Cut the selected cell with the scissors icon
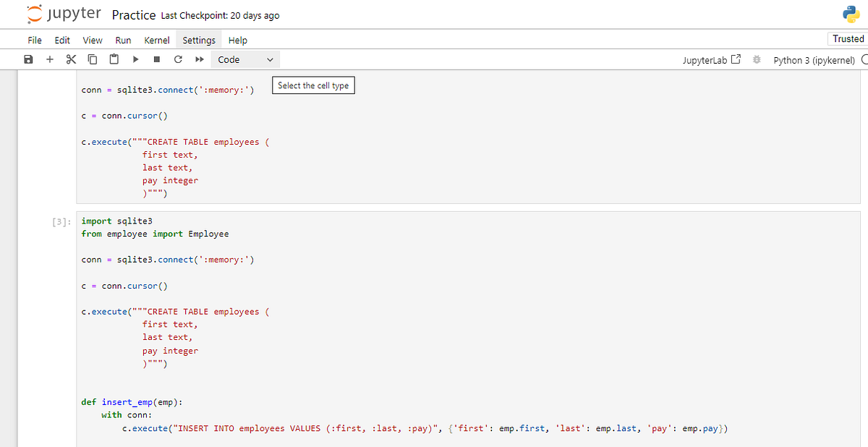This screenshot has height=447, width=868. [x=71, y=60]
